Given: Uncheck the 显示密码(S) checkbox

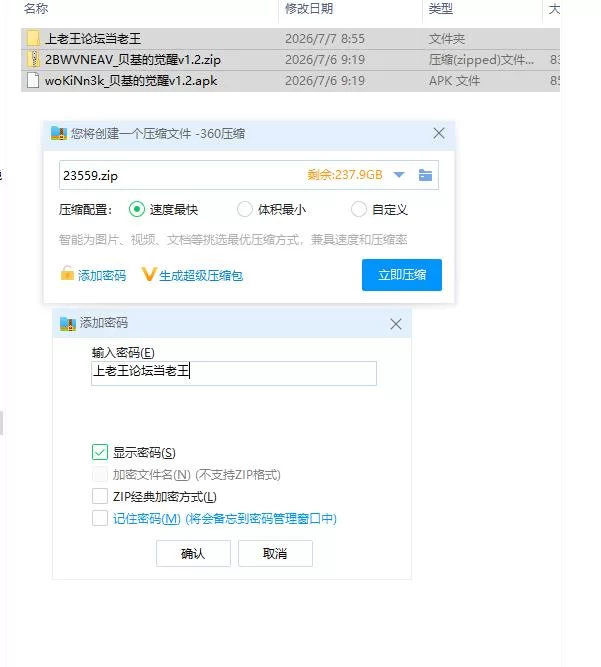Looking at the screenshot, I should [100, 453].
